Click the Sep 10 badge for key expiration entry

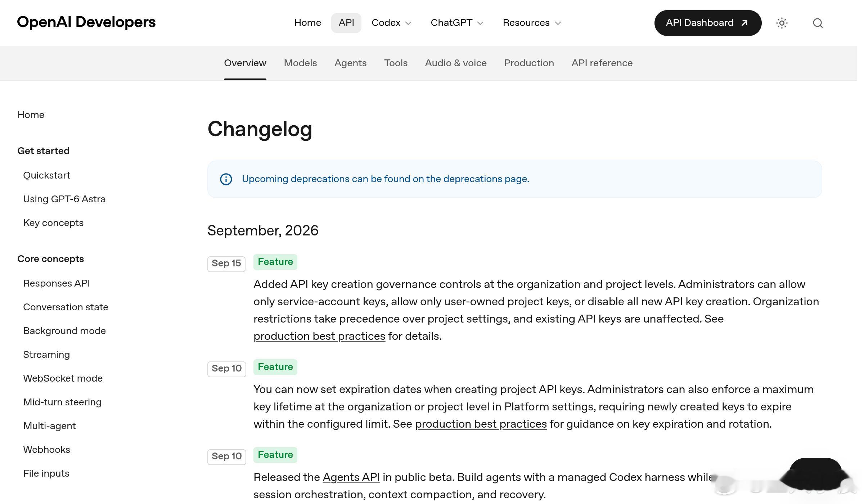tap(227, 369)
